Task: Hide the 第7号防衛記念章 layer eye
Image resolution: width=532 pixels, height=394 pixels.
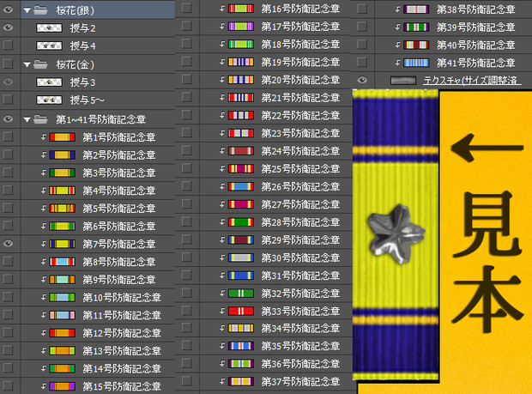Action: [x=8, y=243]
